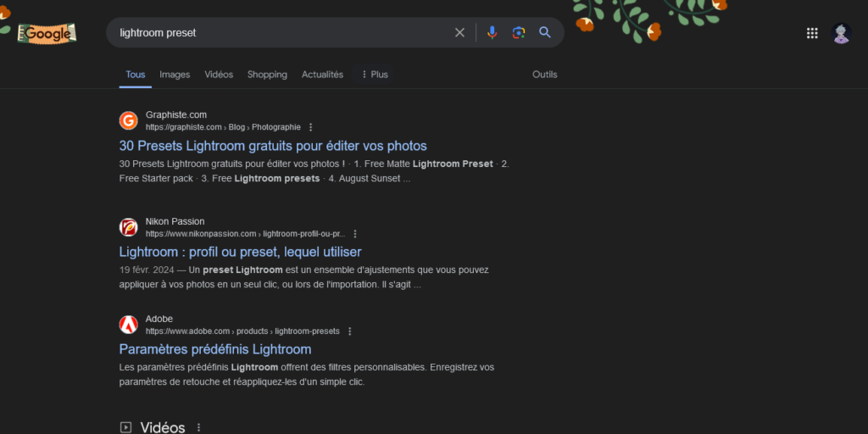Open the Outils search tools

tap(545, 75)
